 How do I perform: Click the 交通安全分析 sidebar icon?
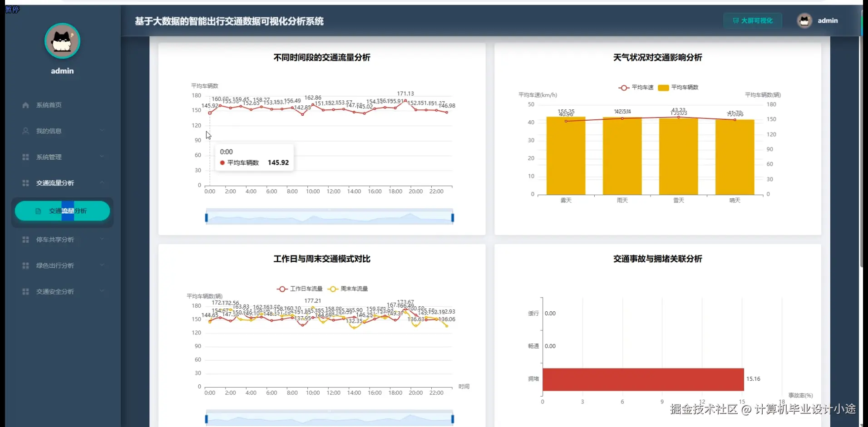pyautogui.click(x=25, y=291)
